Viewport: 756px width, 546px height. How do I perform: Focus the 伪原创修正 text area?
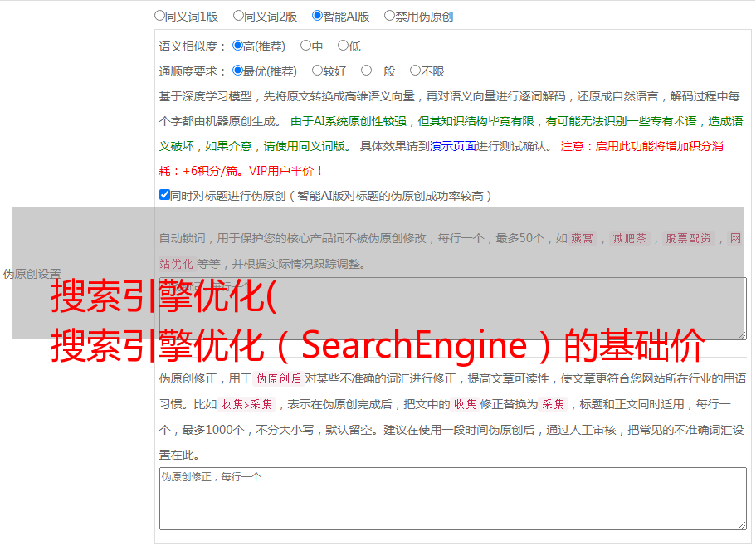(452, 498)
